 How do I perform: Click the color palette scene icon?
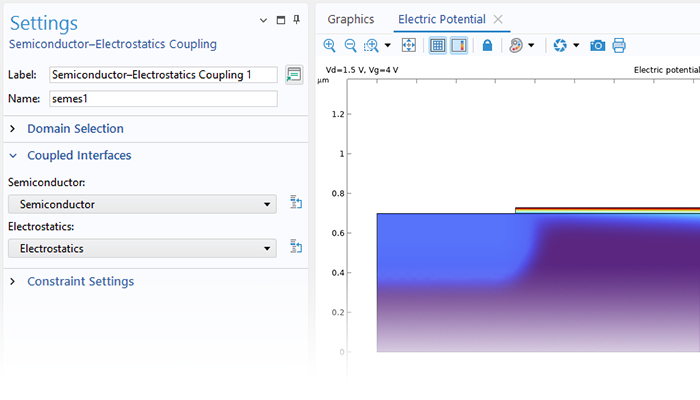(x=516, y=45)
